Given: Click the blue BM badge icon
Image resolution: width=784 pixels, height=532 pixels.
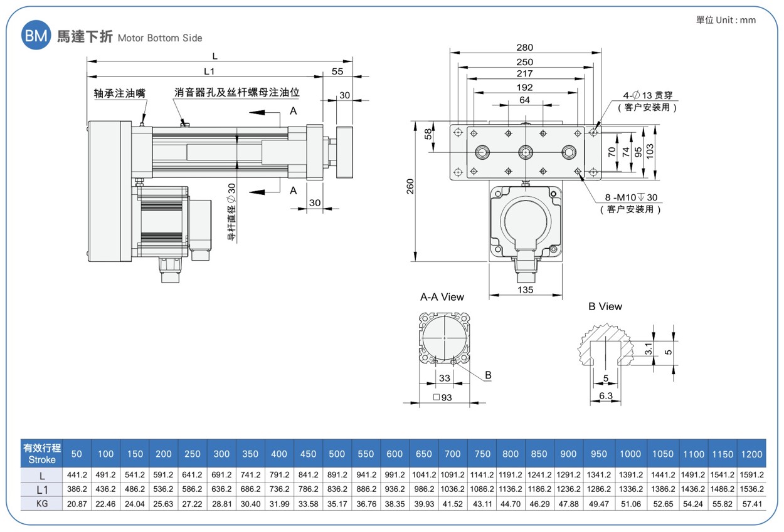Looking at the screenshot, I should tap(36, 36).
